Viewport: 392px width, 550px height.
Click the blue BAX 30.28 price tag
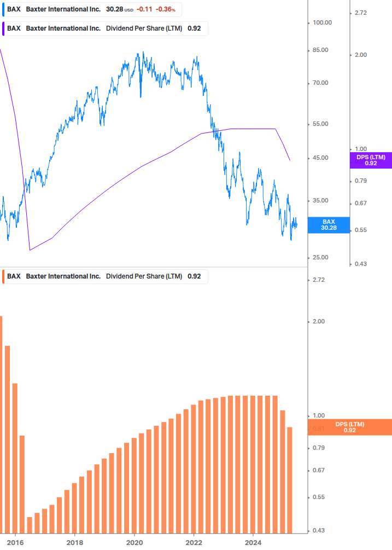(329, 225)
